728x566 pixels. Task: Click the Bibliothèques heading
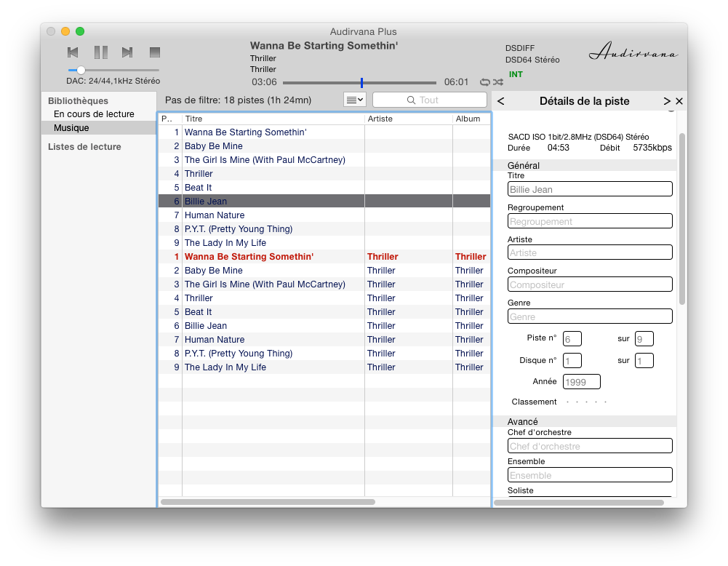[78, 100]
